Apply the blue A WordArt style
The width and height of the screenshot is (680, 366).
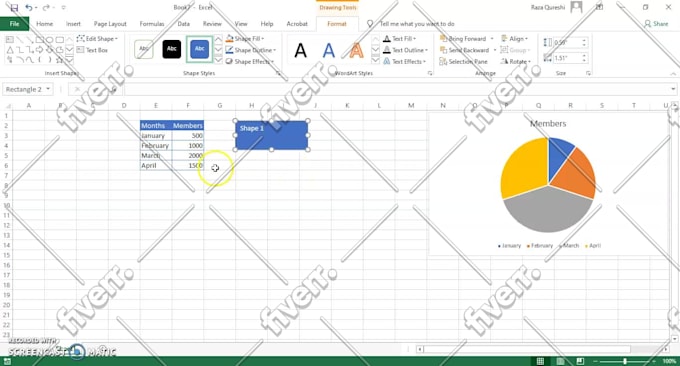pos(329,50)
